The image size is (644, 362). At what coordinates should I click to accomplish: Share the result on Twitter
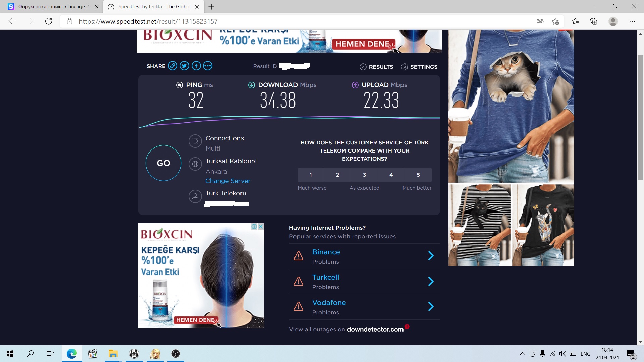tap(184, 66)
